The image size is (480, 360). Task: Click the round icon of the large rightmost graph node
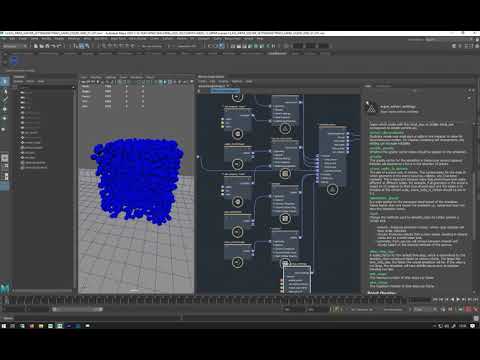332,189
